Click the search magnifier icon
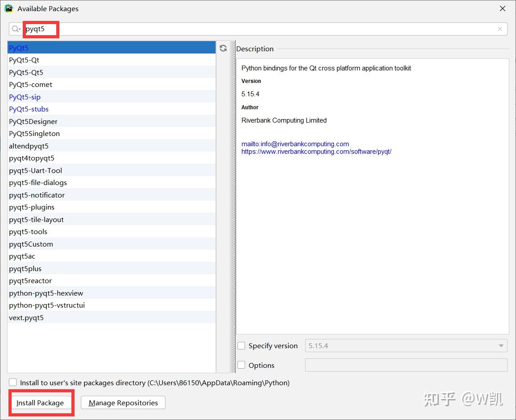The height and width of the screenshot is (420, 516). [x=14, y=29]
